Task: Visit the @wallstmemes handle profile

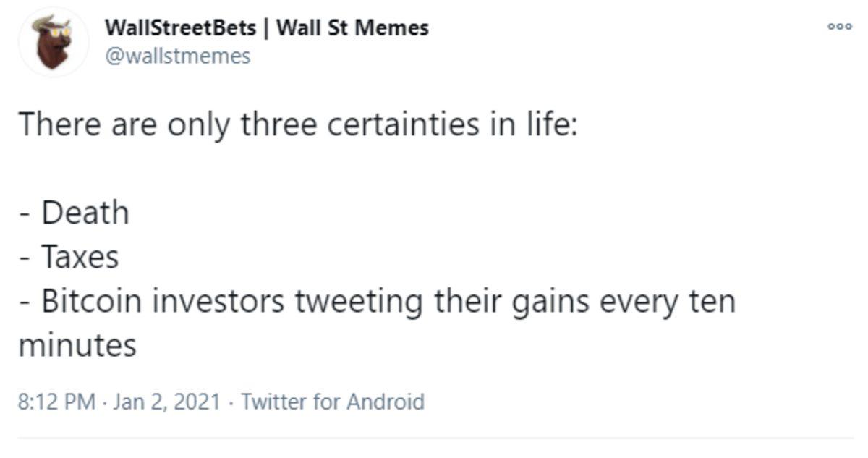Action: [178, 56]
